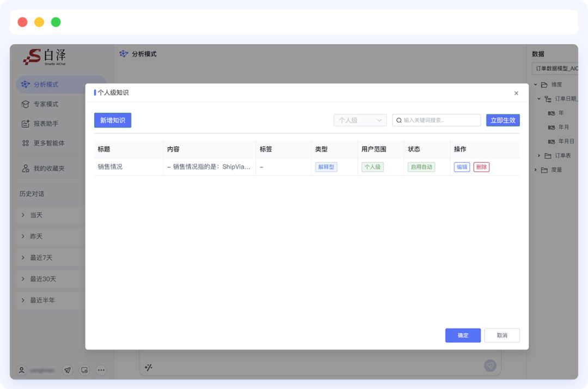This screenshot has height=389, width=588.
Task: Expand the 最近30天 history group
Action: pos(51,279)
